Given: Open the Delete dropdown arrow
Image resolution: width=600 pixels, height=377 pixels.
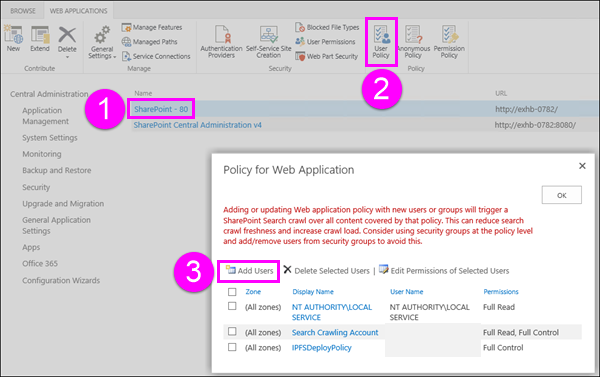Looking at the screenshot, I should pos(67,57).
